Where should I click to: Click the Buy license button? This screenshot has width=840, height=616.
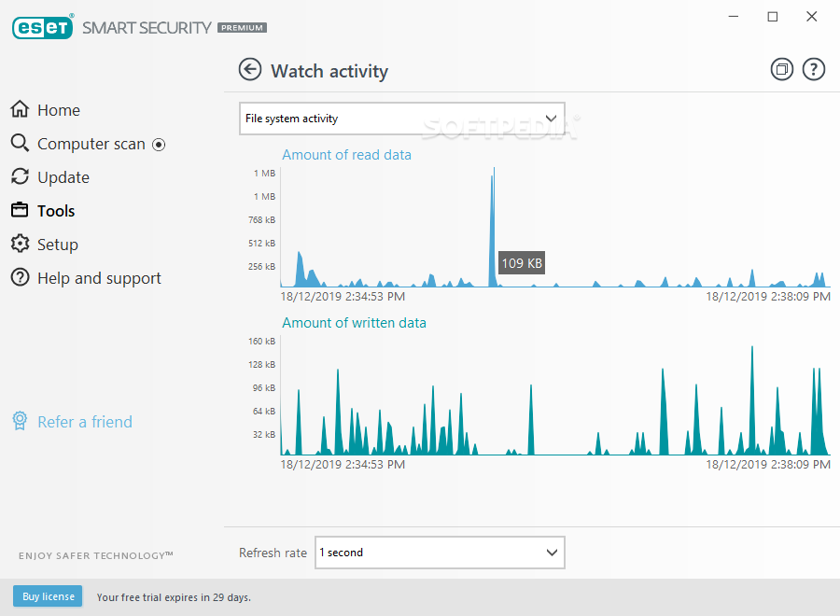(x=48, y=596)
